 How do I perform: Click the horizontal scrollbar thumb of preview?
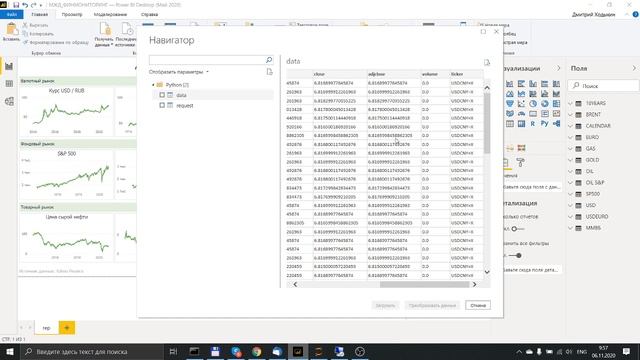424,284
